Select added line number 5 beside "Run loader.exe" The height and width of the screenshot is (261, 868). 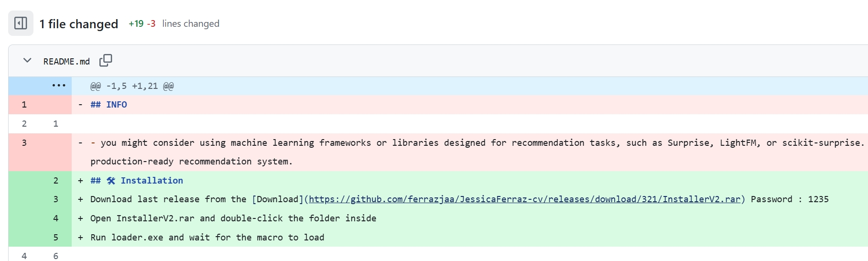click(56, 238)
